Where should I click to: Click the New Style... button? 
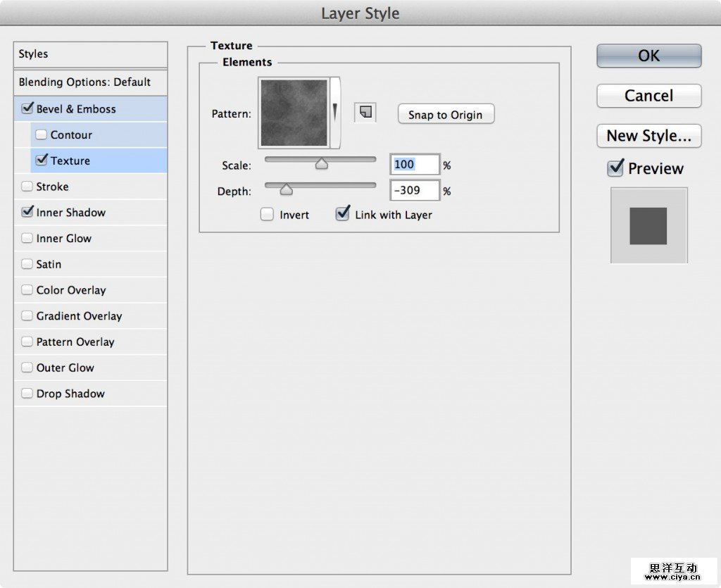coord(648,135)
